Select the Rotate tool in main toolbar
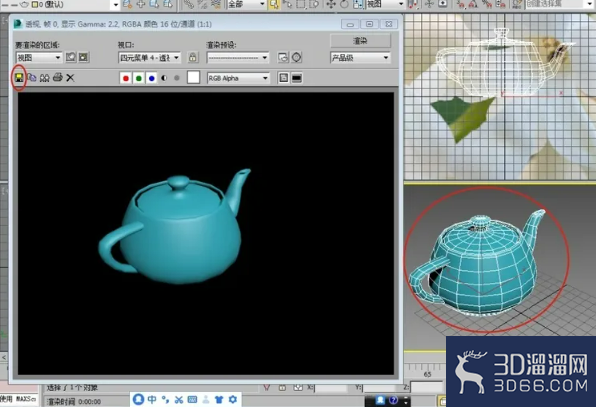This screenshot has height=407, width=596. pyautogui.click(x=344, y=5)
